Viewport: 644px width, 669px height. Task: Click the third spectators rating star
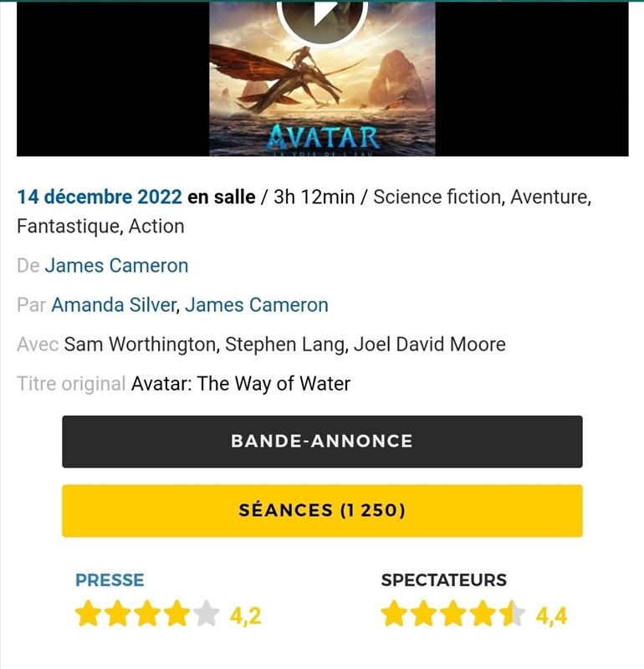(453, 615)
